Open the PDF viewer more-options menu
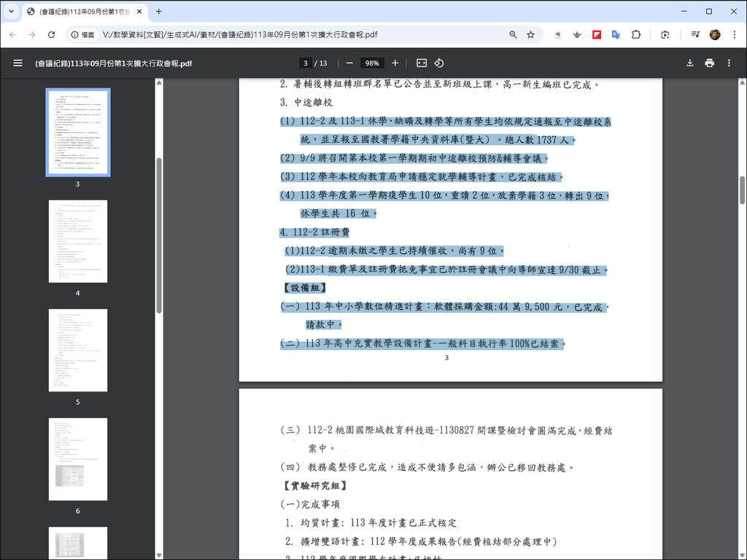This screenshot has height=560, width=747. [729, 63]
